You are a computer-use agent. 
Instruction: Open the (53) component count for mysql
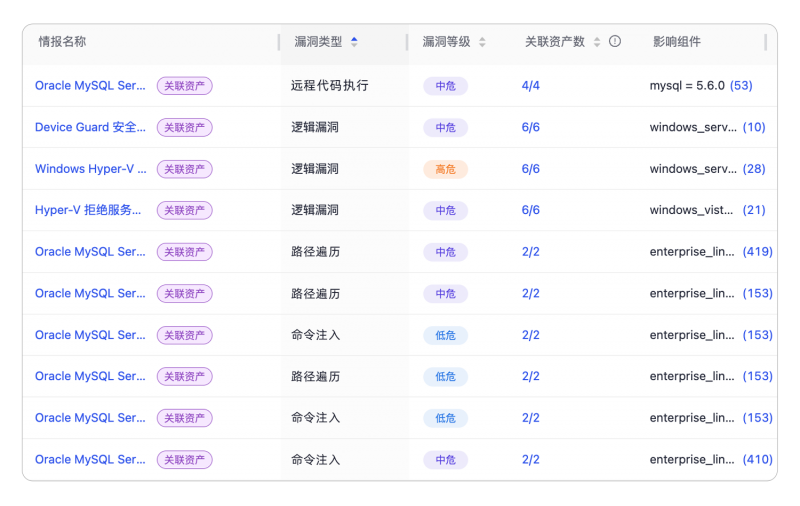pos(741,86)
